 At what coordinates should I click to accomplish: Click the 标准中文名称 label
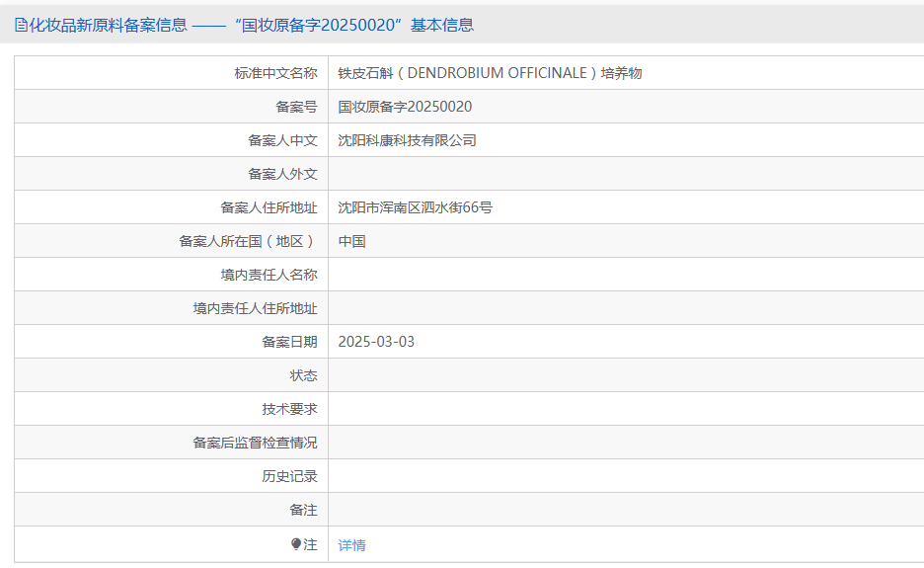point(275,73)
